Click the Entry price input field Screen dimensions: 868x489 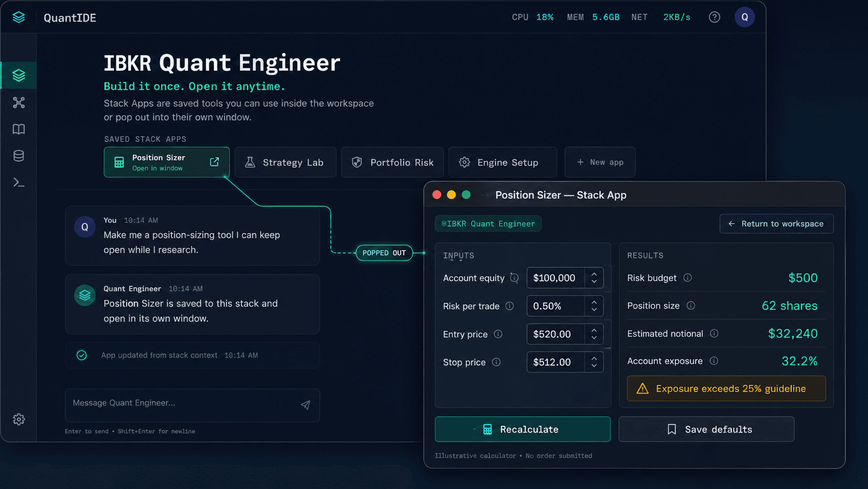click(x=565, y=334)
